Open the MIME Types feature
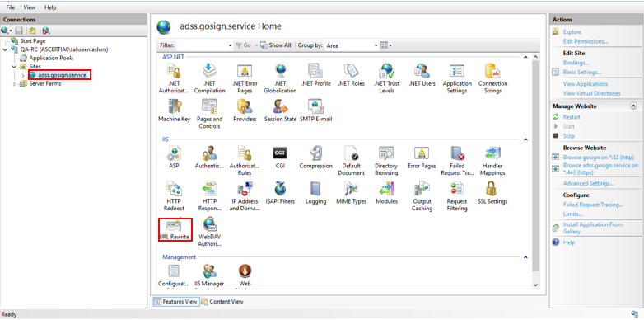This screenshot has width=644, height=320. tap(351, 193)
